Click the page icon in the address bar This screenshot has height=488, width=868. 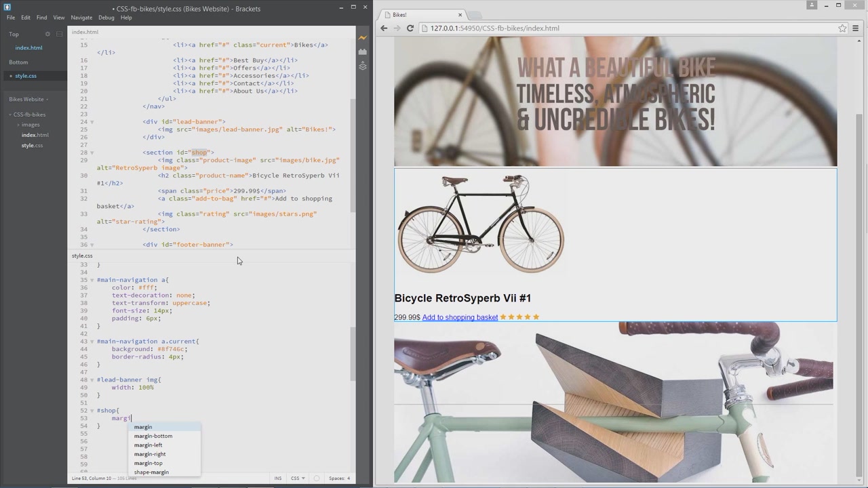pyautogui.click(x=424, y=28)
